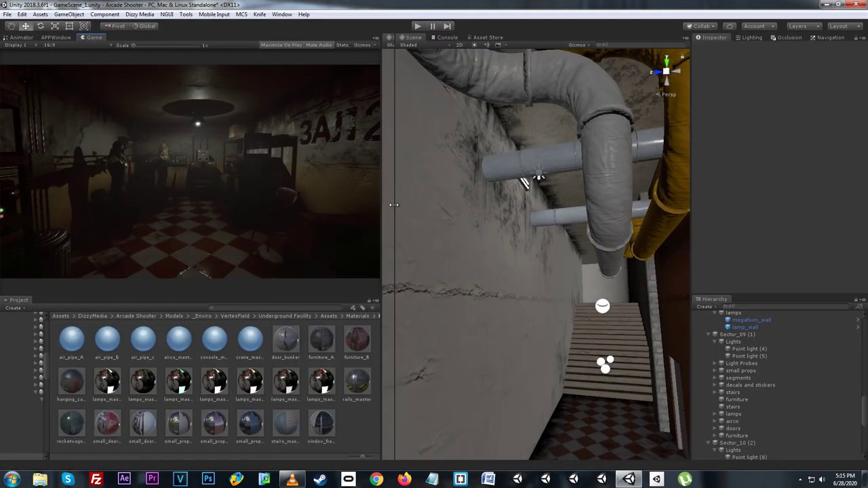
Task: Toggle Maximize On Play
Action: click(281, 45)
